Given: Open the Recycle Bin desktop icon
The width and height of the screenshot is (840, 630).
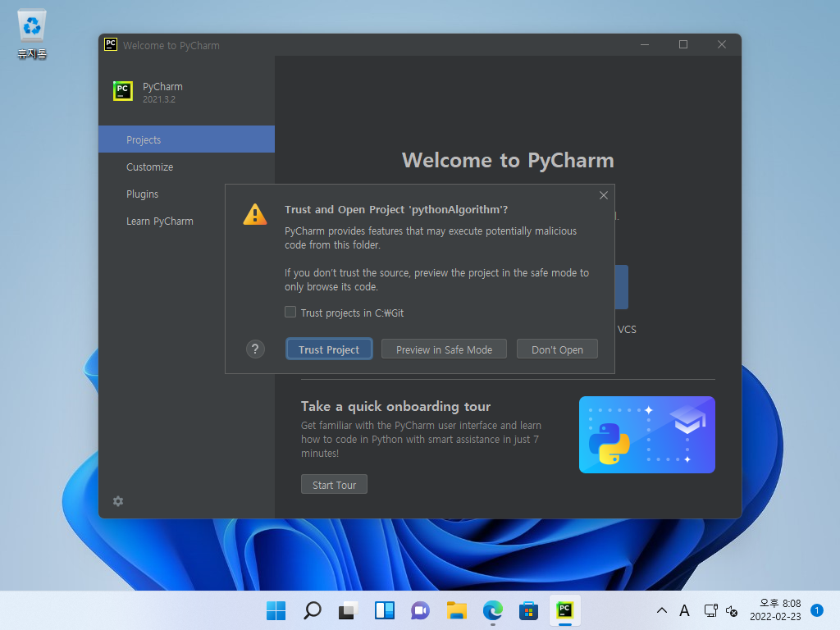Looking at the screenshot, I should pos(32,34).
